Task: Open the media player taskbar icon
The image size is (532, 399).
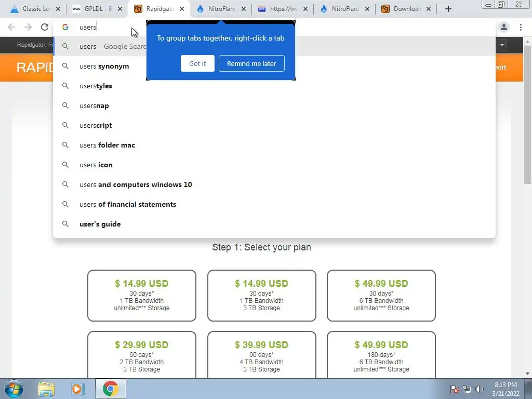Action: tap(78, 389)
